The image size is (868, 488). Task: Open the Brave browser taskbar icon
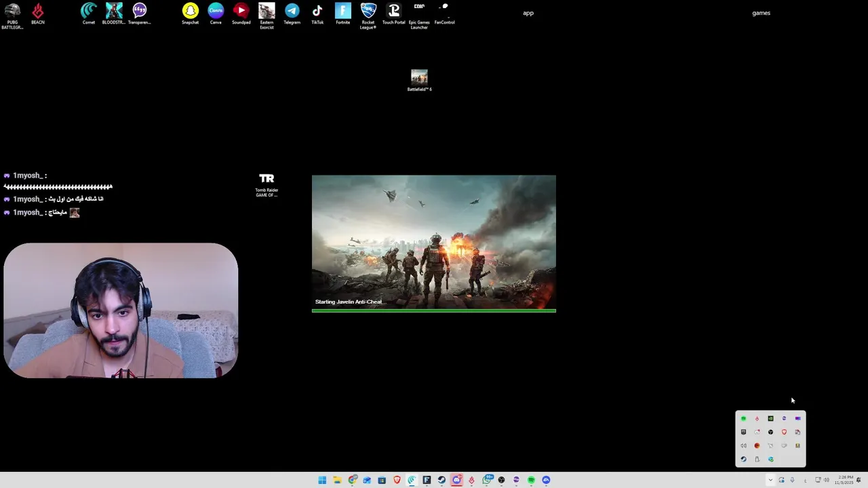click(x=397, y=480)
